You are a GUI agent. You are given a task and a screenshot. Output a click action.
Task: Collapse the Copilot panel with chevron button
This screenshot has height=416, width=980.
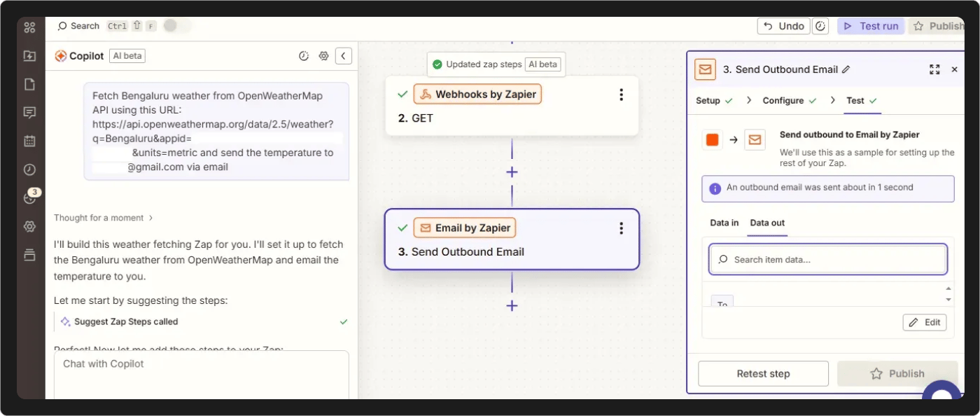[343, 56]
